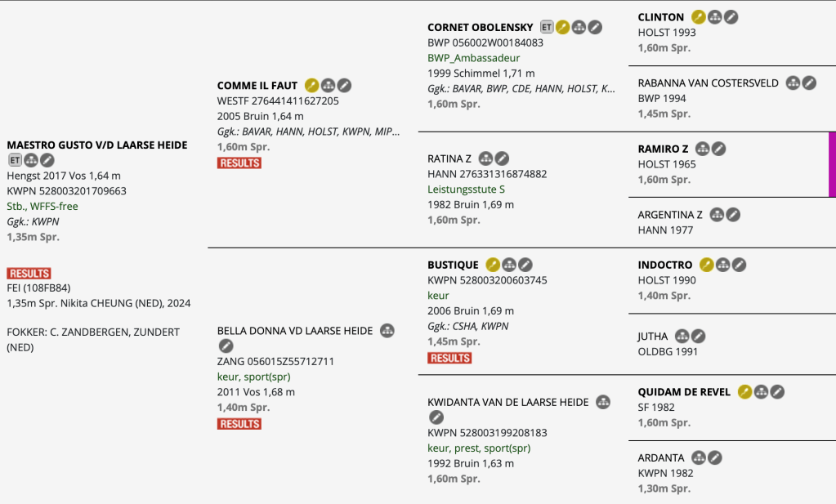Image resolution: width=836 pixels, height=504 pixels.
Task: Open the RESULTS button under Comme Il Faut
Action: tap(239, 163)
